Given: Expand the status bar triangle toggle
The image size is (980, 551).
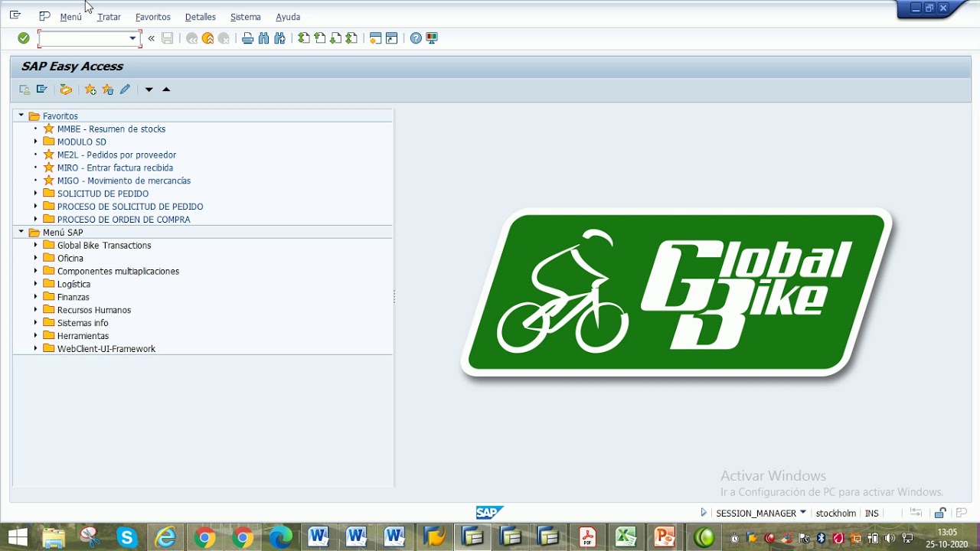Looking at the screenshot, I should pos(704,513).
